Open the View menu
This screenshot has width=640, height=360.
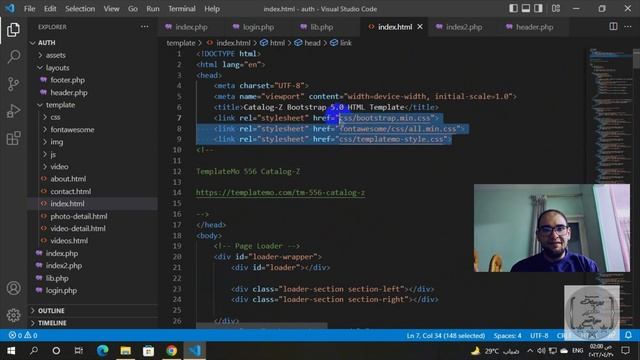[111, 9]
